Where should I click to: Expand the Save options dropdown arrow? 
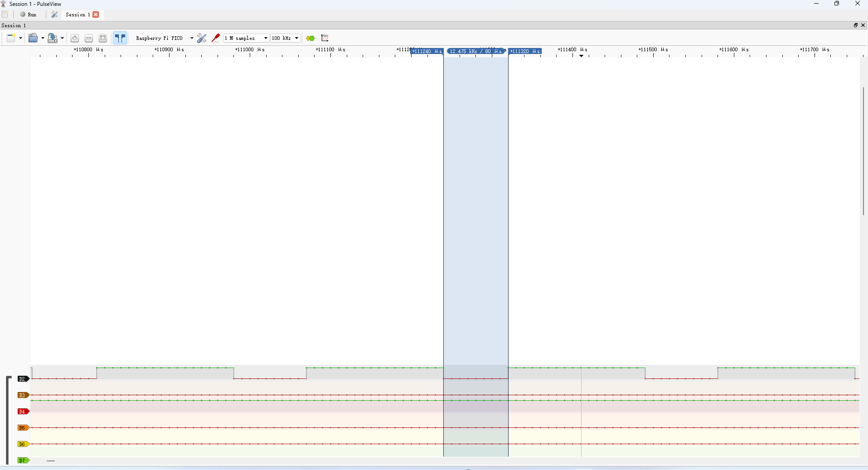click(62, 38)
